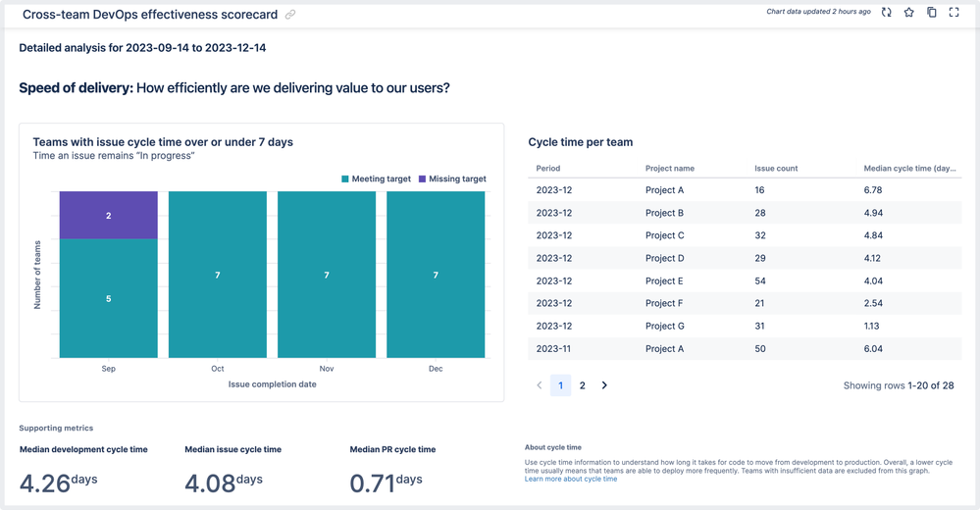This screenshot has width=980, height=510.
Task: Toggle the Meeting target legend item
Action: [x=377, y=178]
